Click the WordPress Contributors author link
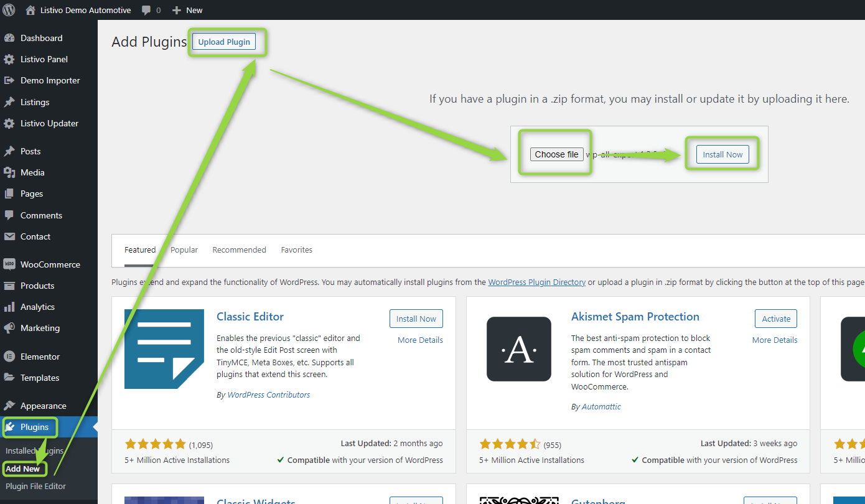 (x=269, y=394)
